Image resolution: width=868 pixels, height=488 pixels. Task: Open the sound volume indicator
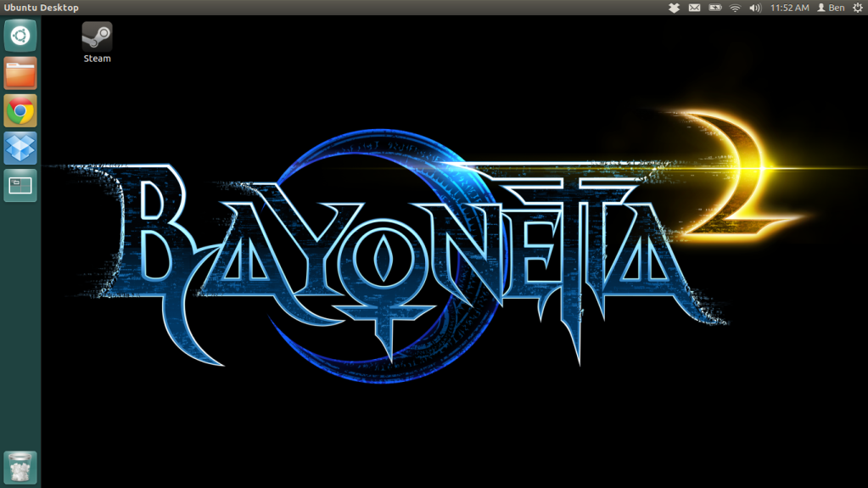(755, 8)
